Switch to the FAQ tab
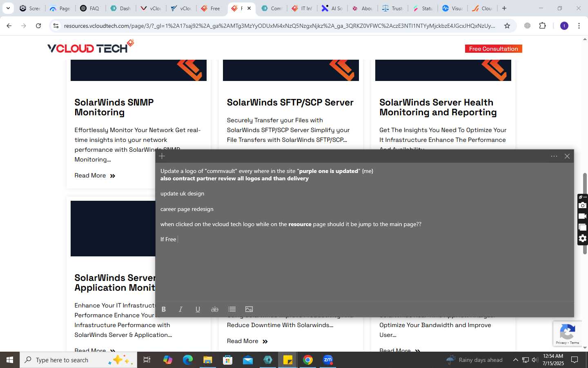The height and width of the screenshot is (368, 588). [90, 8]
